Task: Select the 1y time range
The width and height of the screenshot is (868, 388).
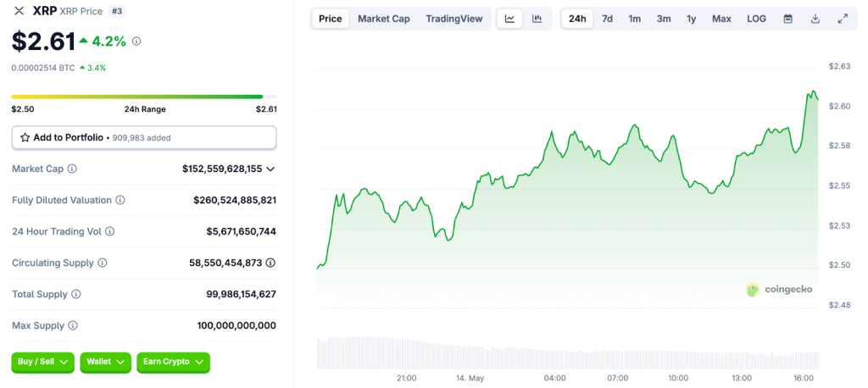Action: point(692,19)
